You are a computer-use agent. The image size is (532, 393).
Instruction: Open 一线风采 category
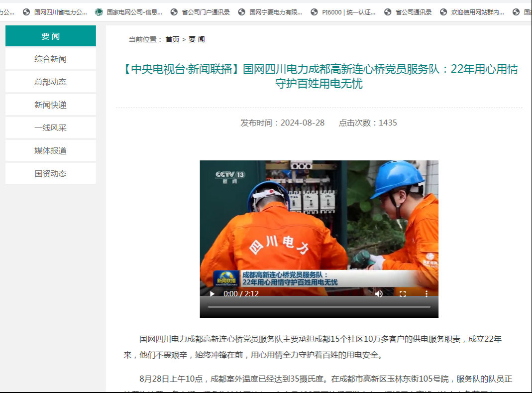[51, 128]
